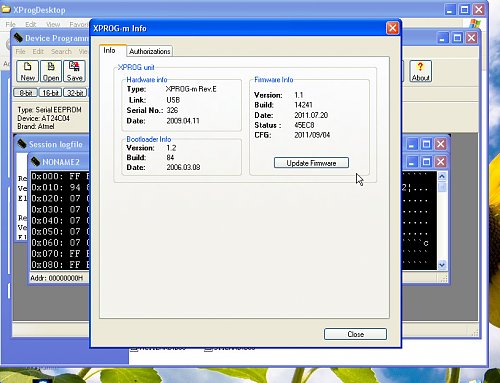The width and height of the screenshot is (500, 383).
Task: Minimize the Session logfile window
Action: [411, 144]
